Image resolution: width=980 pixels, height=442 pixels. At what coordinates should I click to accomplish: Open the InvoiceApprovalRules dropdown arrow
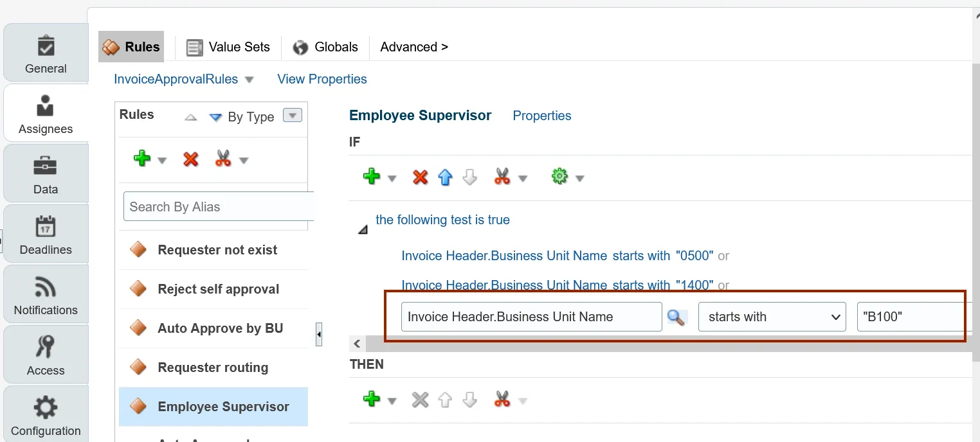point(250,80)
